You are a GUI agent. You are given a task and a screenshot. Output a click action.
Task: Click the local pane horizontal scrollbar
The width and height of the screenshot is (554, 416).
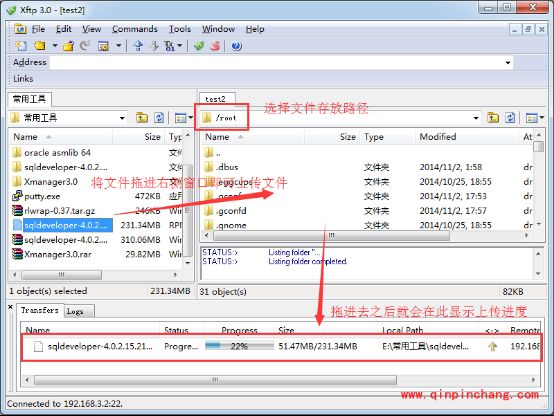61,275
